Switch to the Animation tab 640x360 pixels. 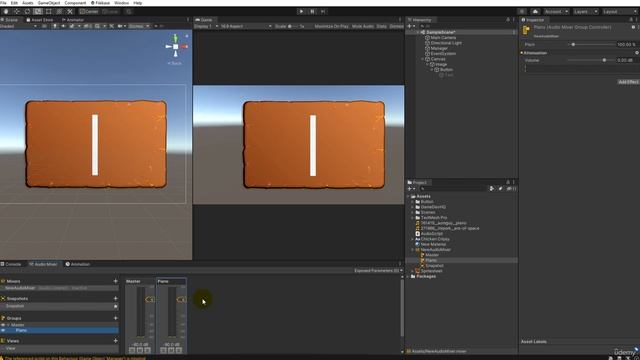pyautogui.click(x=78, y=264)
